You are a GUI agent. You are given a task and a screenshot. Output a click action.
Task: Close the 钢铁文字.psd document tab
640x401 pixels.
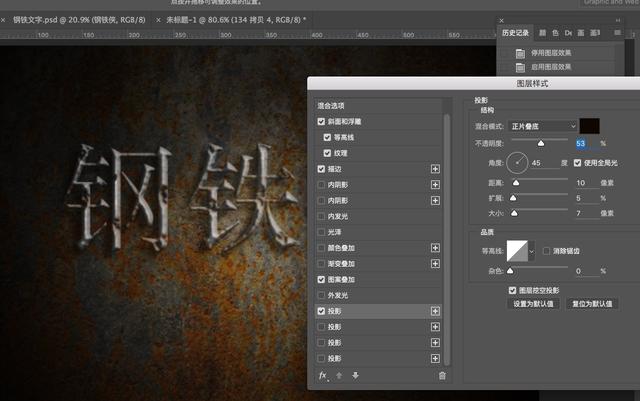pos(3,20)
